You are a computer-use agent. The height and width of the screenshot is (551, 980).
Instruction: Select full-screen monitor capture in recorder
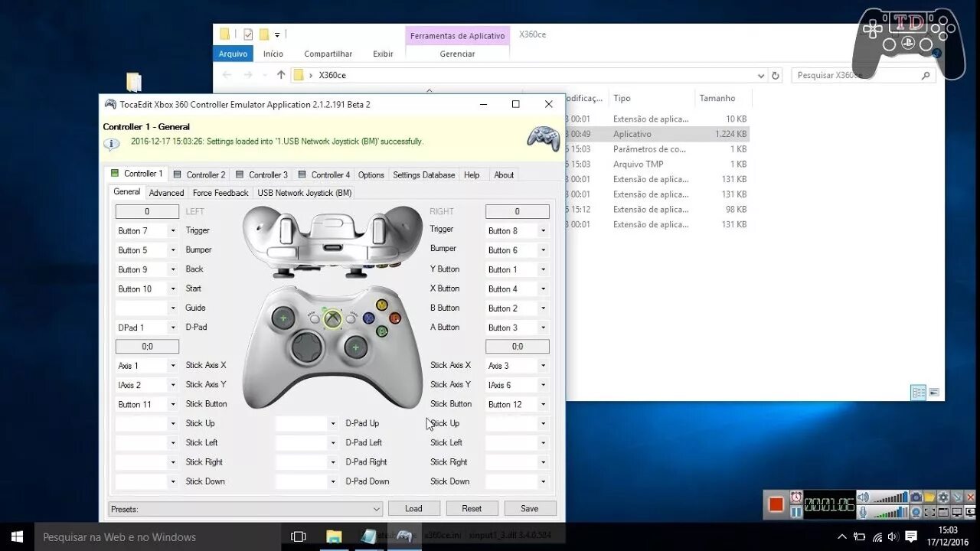click(957, 512)
